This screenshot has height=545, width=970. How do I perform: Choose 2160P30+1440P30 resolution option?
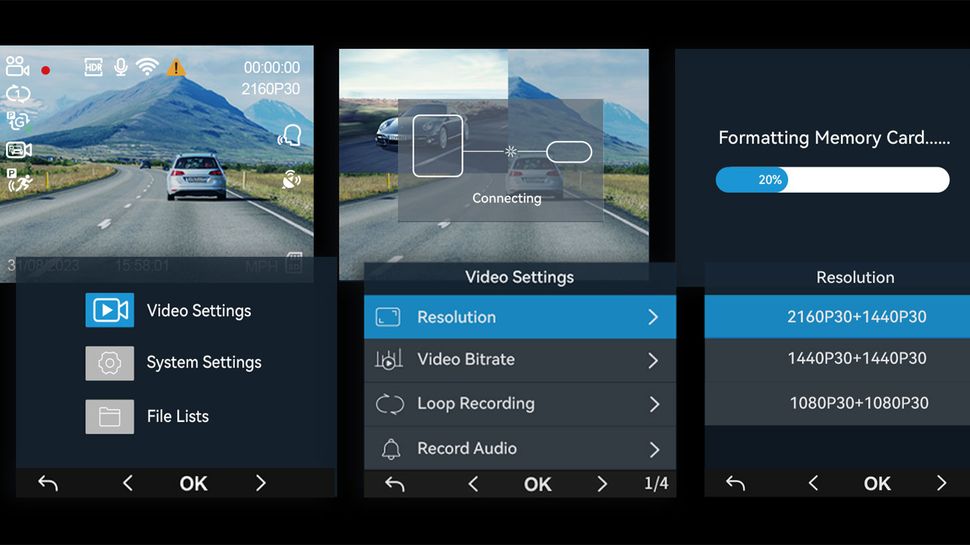837,317
